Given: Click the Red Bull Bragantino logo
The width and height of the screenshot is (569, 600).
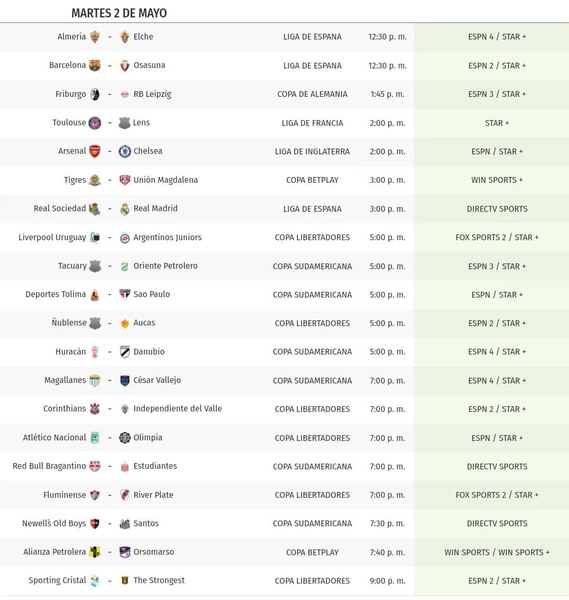Looking at the screenshot, I should [95, 466].
